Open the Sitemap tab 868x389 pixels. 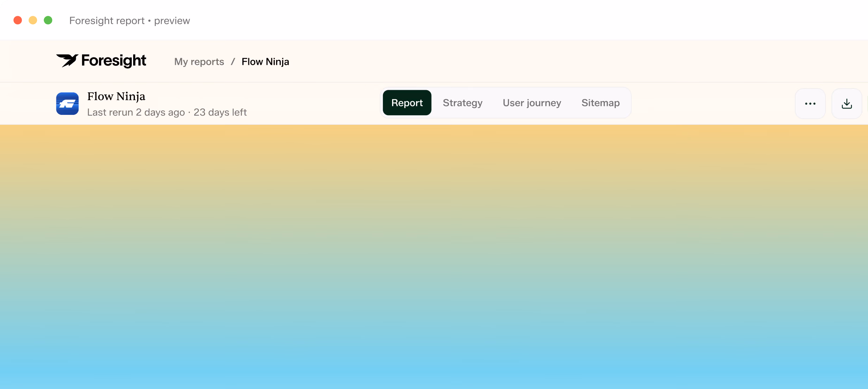coord(601,103)
